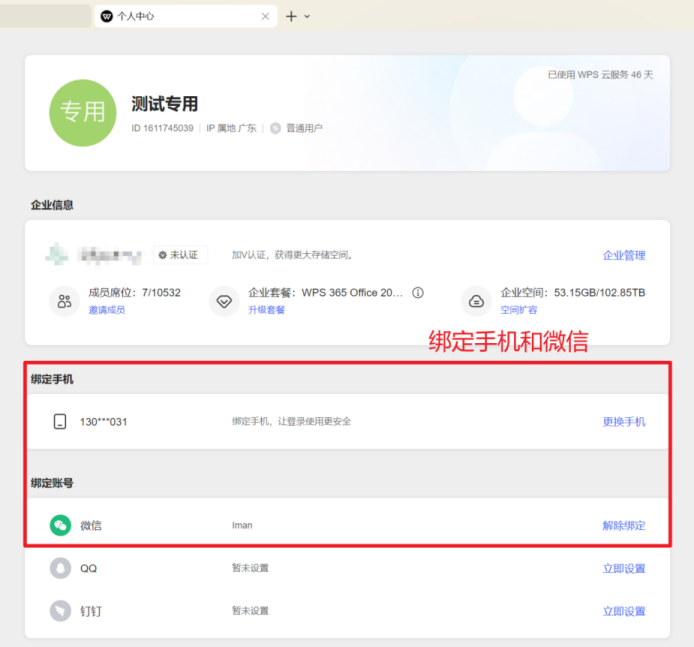Click the WeChat icon in bound accounts
Viewport: 694px width, 647px height.
point(61,525)
